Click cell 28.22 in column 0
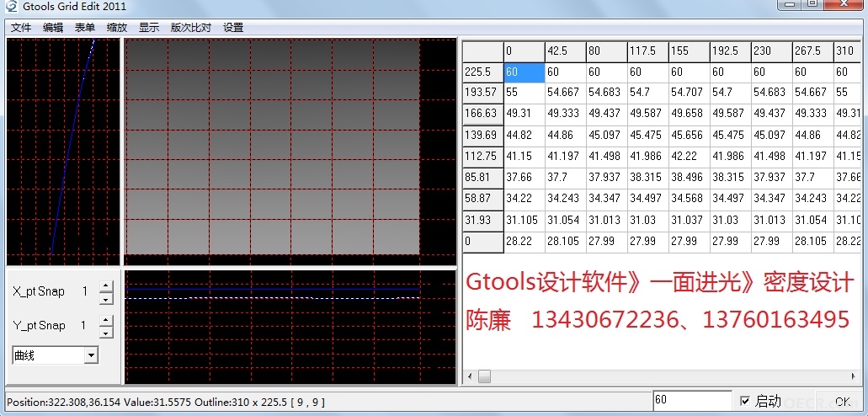Image resolution: width=868 pixels, height=416 pixels. point(525,242)
